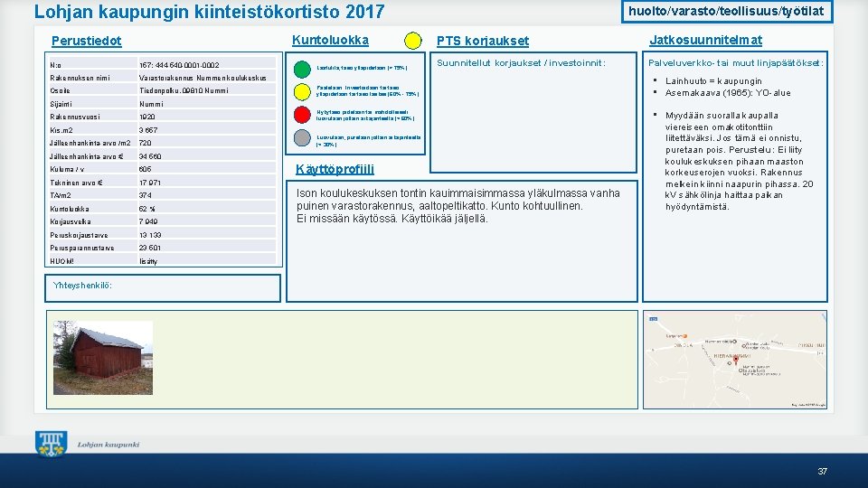868x488 pixels.
Task: Select the line Ei missään käytössä. Käyttöikää jäljellä.
Action: tap(392, 219)
